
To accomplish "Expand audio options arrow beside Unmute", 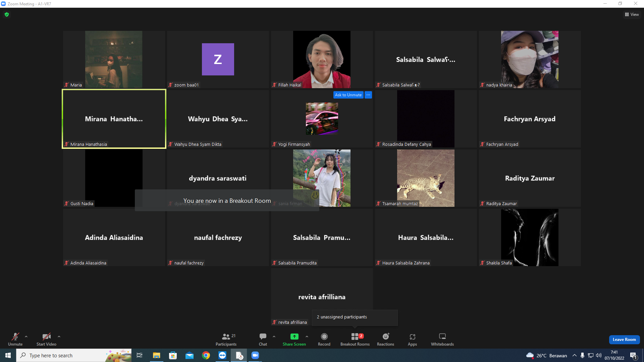I will coord(26,337).
